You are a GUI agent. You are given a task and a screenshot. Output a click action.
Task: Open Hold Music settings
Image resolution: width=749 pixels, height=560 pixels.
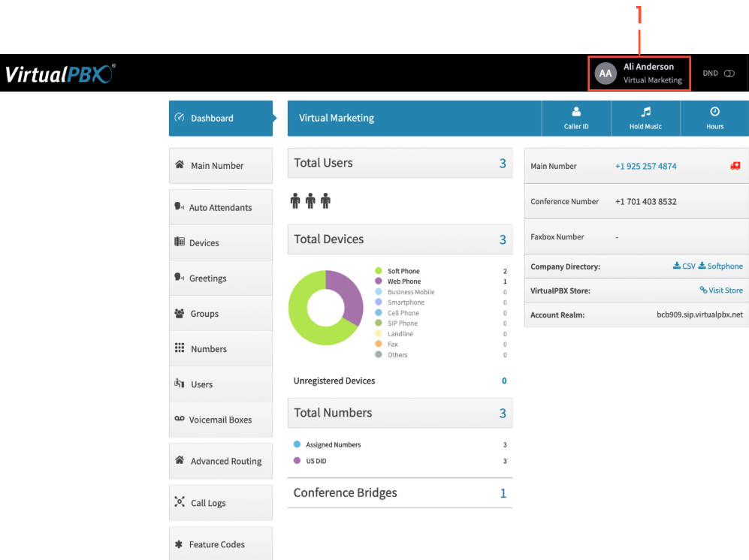[x=645, y=119]
